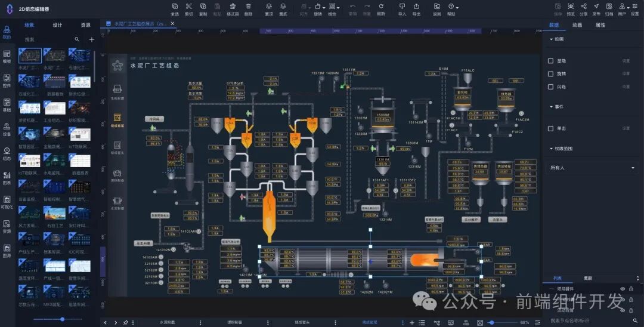
Task: Click pin icon in bottom page bar
Action: click(126, 322)
